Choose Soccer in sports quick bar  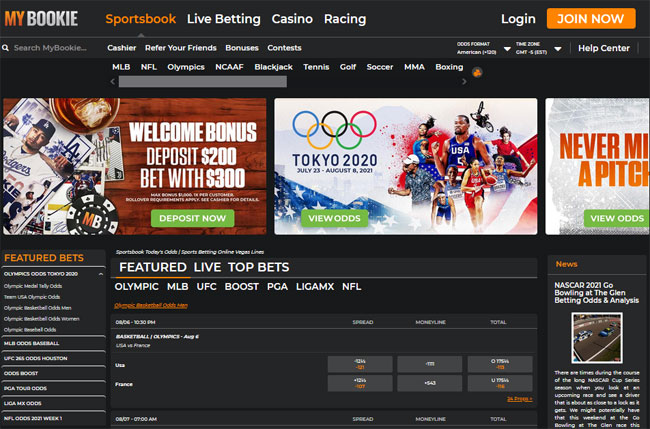(380, 67)
